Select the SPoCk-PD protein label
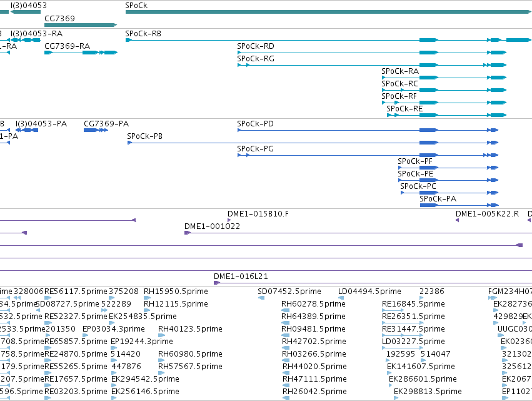Viewport: 532px width, 401px height. tap(255, 124)
